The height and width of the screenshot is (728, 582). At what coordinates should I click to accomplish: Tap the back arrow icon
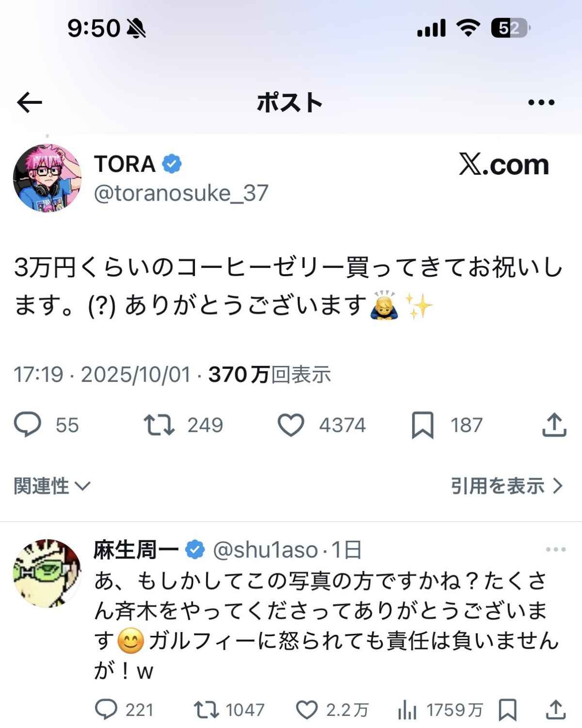30,102
